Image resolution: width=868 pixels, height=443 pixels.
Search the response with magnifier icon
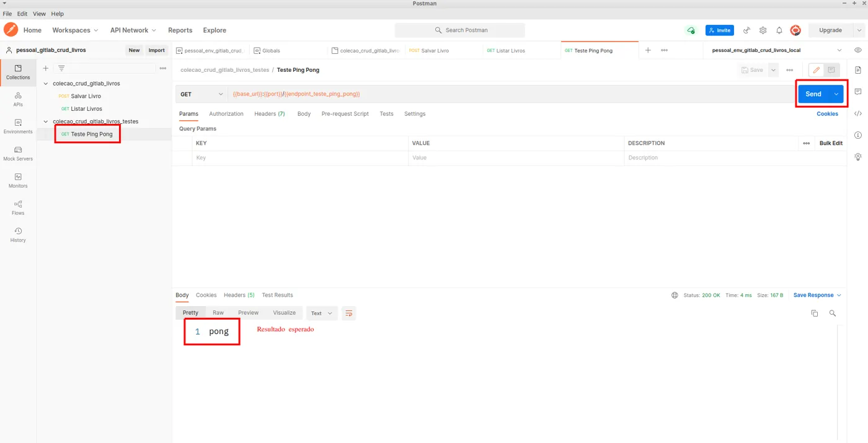tap(833, 314)
